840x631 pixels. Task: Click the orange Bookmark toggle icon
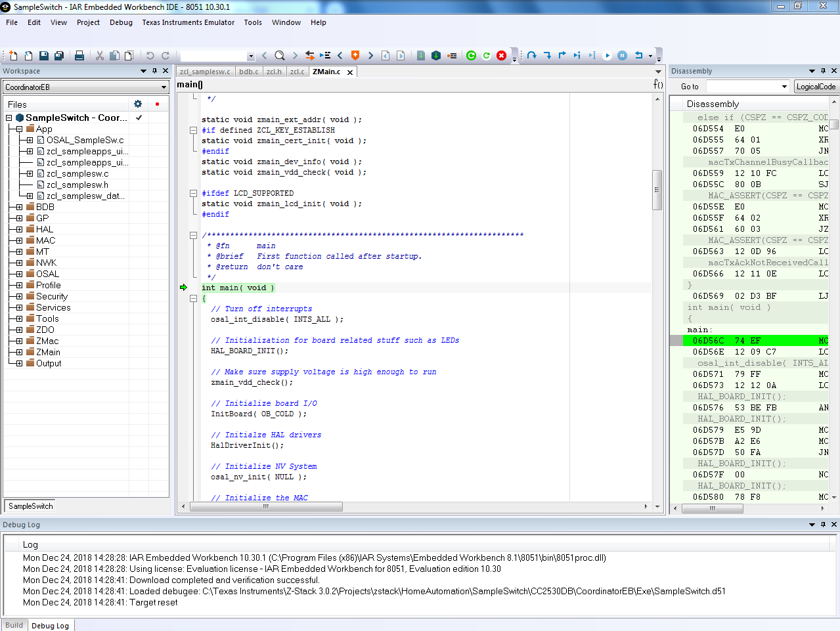355,56
